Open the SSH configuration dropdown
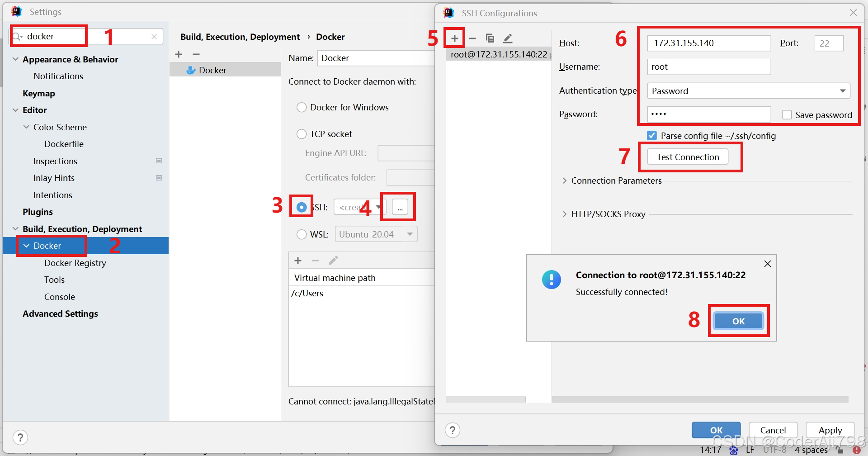Image resolution: width=868 pixels, height=456 pixels. (360, 207)
